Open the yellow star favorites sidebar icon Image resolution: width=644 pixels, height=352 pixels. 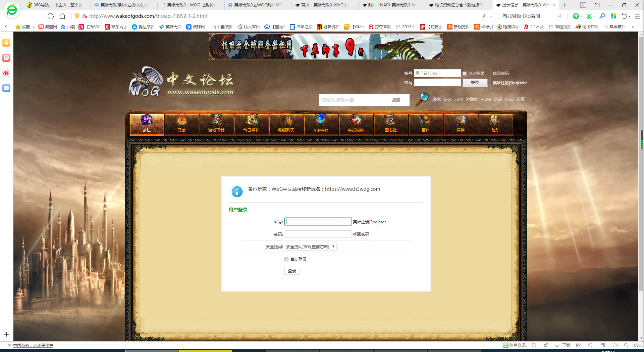tap(6, 43)
